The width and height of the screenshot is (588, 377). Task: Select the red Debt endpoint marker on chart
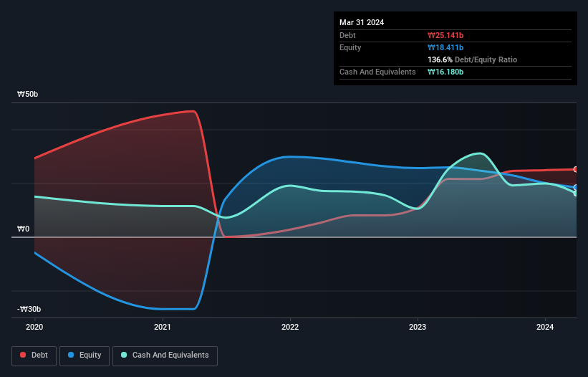point(576,170)
